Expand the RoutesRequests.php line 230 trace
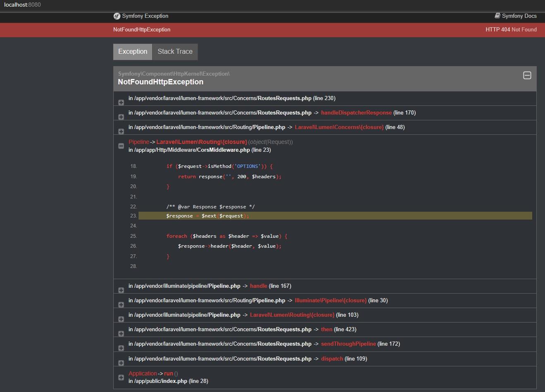The width and height of the screenshot is (545, 392). click(x=121, y=103)
